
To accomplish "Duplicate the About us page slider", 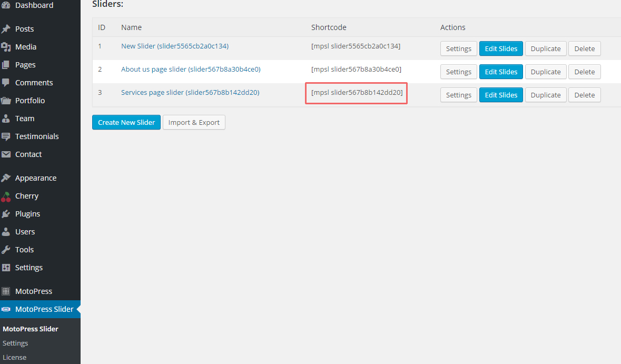I will point(546,72).
